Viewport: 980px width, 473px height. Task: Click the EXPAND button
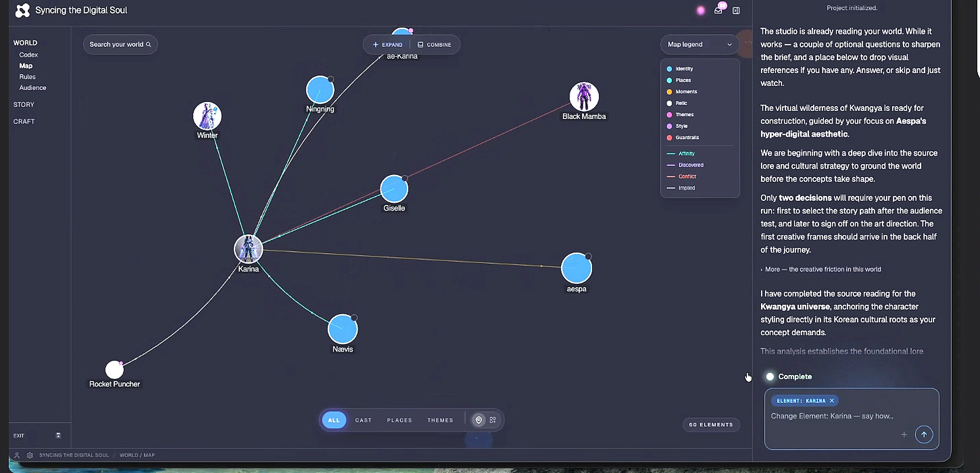click(x=387, y=45)
